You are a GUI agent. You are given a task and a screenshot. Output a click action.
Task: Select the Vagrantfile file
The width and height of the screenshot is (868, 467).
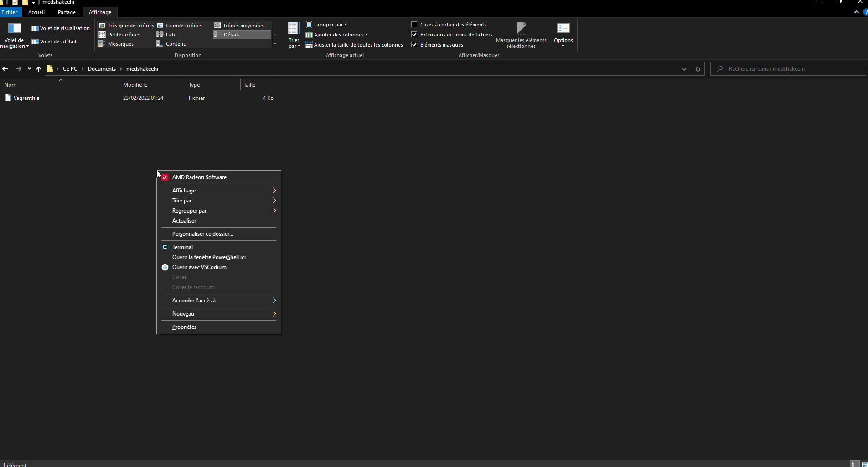click(26, 98)
